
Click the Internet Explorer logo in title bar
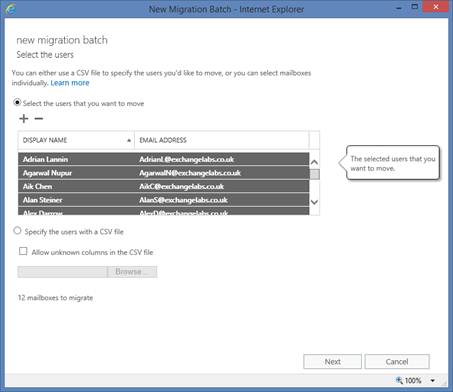coord(10,9)
